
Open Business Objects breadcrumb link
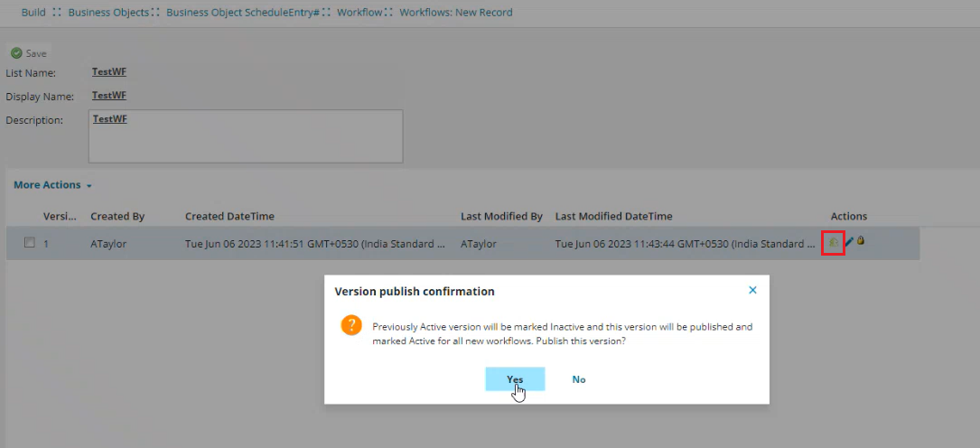point(108,12)
